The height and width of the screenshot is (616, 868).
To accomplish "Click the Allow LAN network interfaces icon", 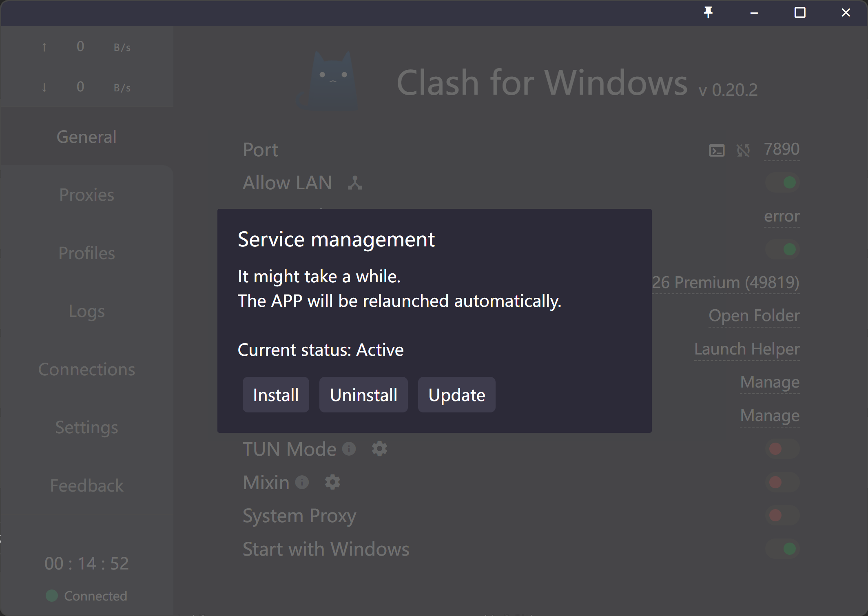I will [x=355, y=183].
